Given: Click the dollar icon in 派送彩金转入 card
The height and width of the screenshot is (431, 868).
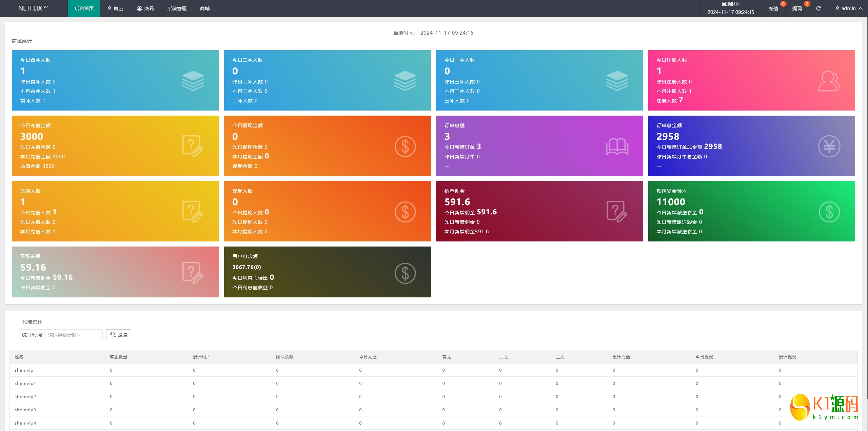Looking at the screenshot, I should click(829, 212).
